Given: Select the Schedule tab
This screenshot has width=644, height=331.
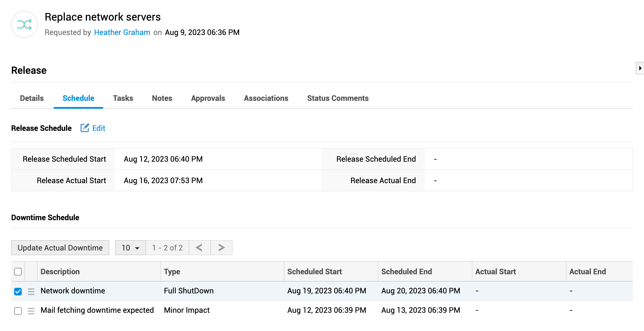Looking at the screenshot, I should click(x=78, y=98).
